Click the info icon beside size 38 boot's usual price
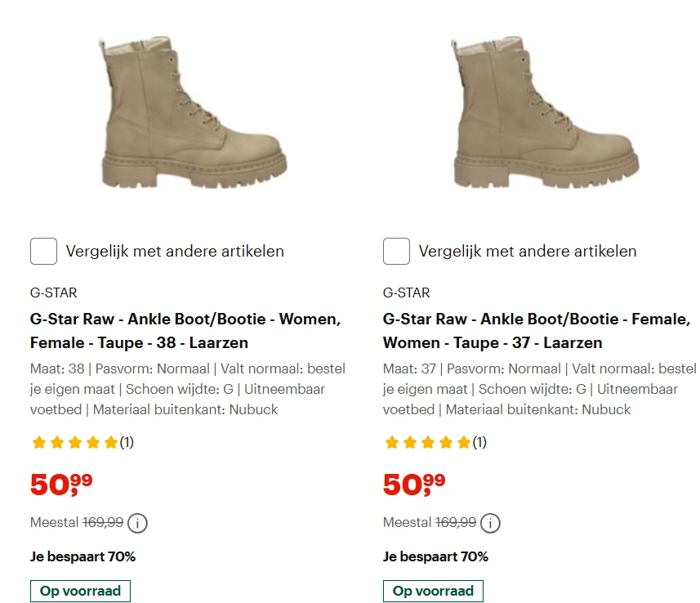 coord(137,523)
